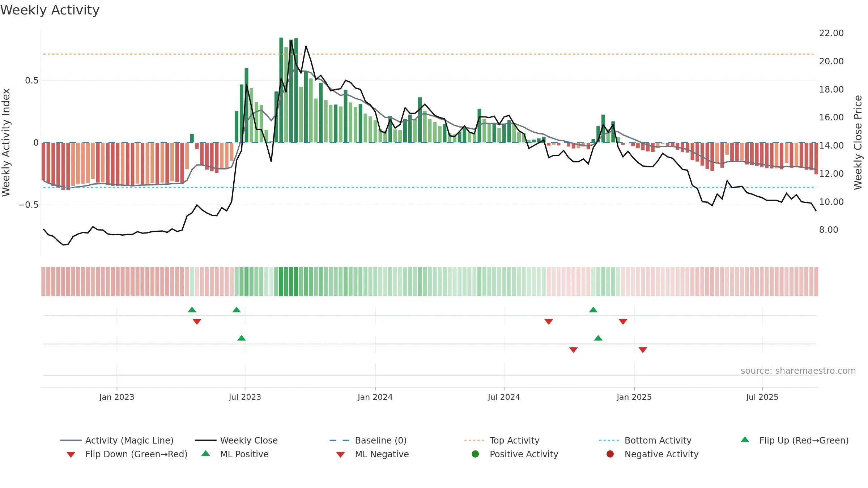Click the '0.5' activity index tick

pos(31,81)
